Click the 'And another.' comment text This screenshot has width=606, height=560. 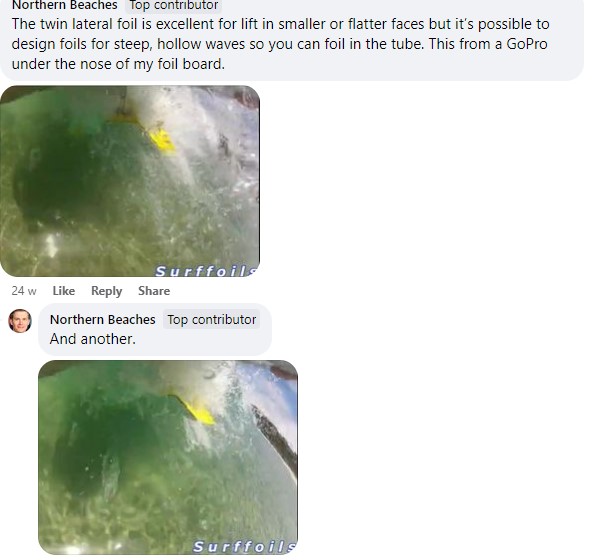[93, 339]
